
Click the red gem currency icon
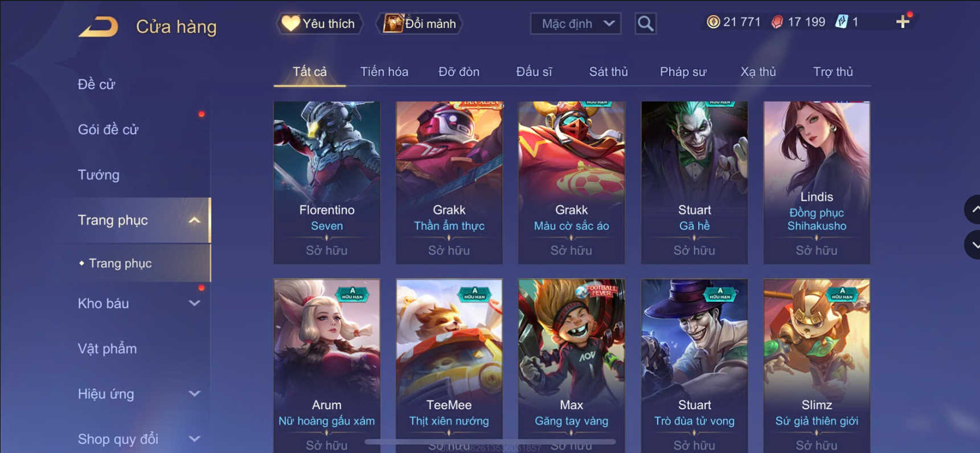click(777, 22)
